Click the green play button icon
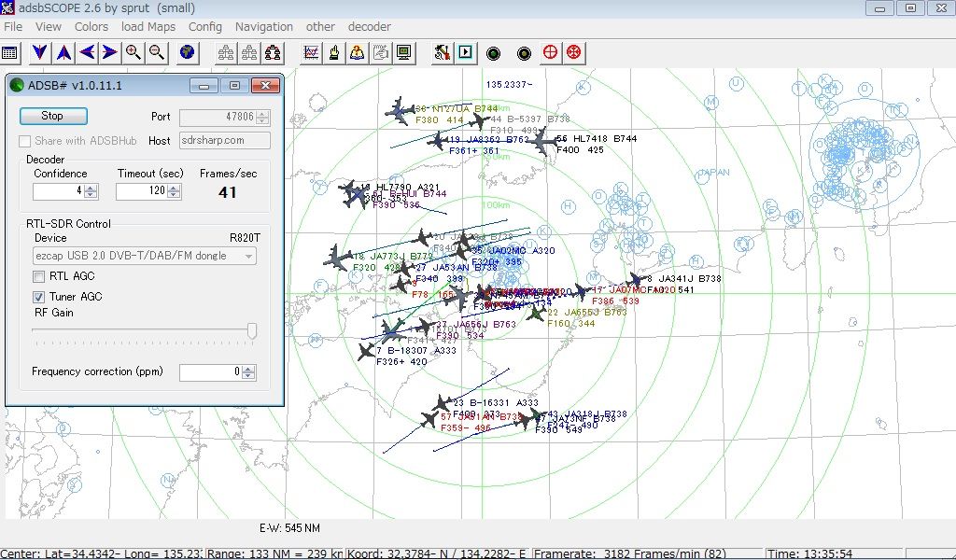This screenshot has width=956, height=560. click(466, 53)
